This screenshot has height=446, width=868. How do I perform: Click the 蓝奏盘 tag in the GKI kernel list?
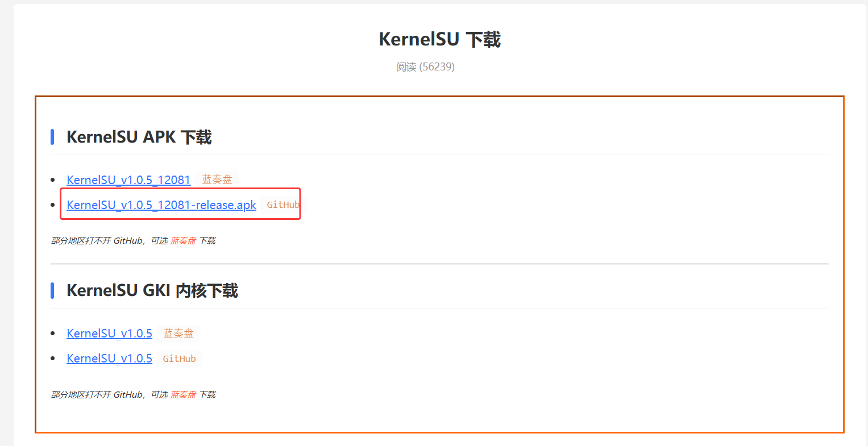point(178,334)
